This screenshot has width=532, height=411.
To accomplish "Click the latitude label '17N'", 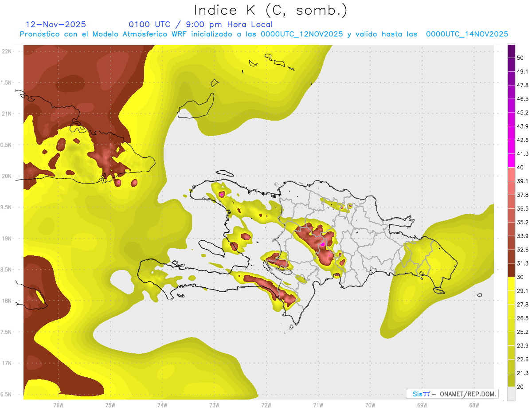I will [7, 364].
